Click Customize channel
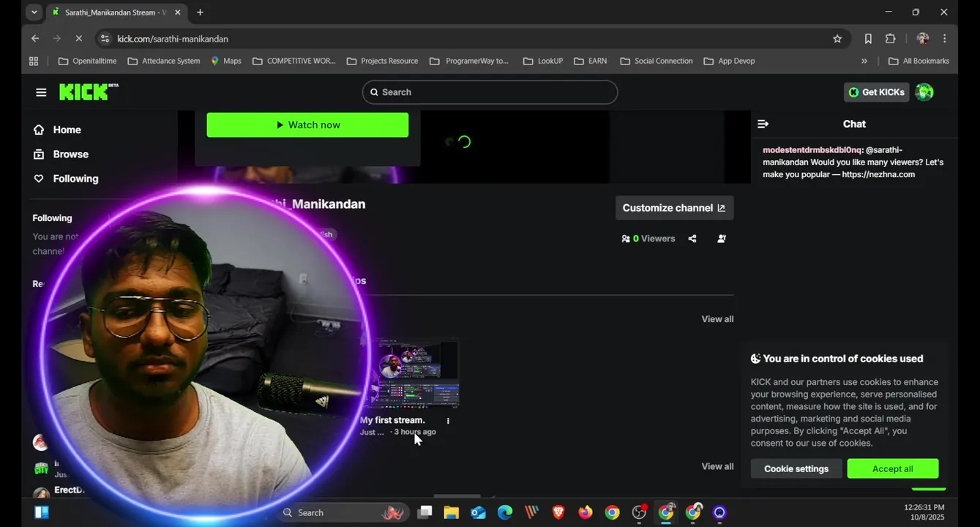Screen dimensions: 980x527 pos(674,208)
